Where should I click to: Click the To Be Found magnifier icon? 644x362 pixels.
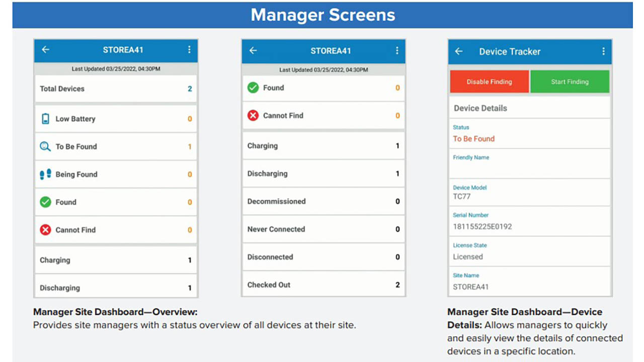45,147
